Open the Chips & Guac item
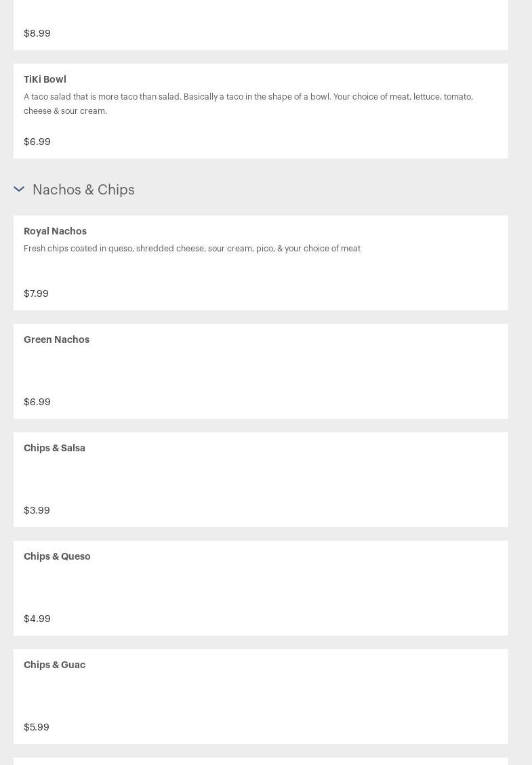The image size is (532, 765). click(x=261, y=696)
